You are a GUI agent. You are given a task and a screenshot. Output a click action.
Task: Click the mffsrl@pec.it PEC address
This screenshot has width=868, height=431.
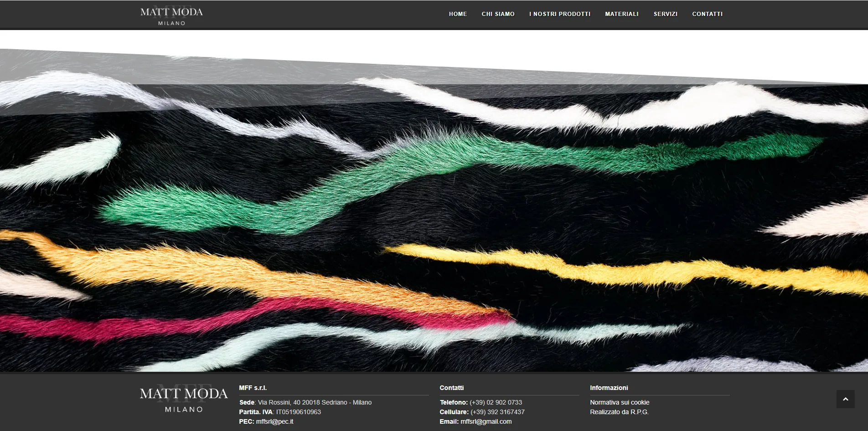point(274,421)
